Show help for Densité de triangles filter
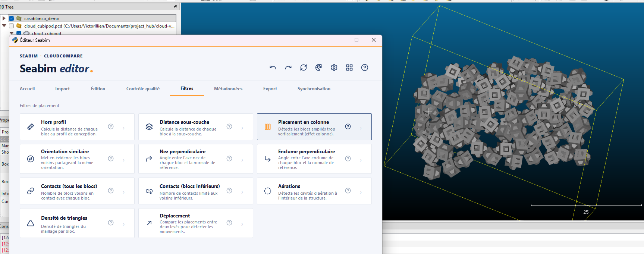Screen dimensions: 644x254 pos(111,223)
